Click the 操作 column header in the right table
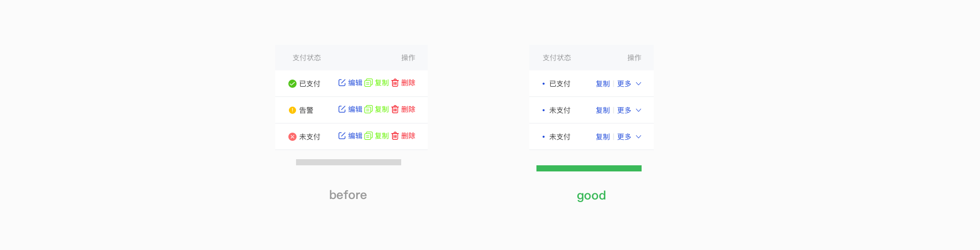Image resolution: width=980 pixels, height=250 pixels. [634, 58]
